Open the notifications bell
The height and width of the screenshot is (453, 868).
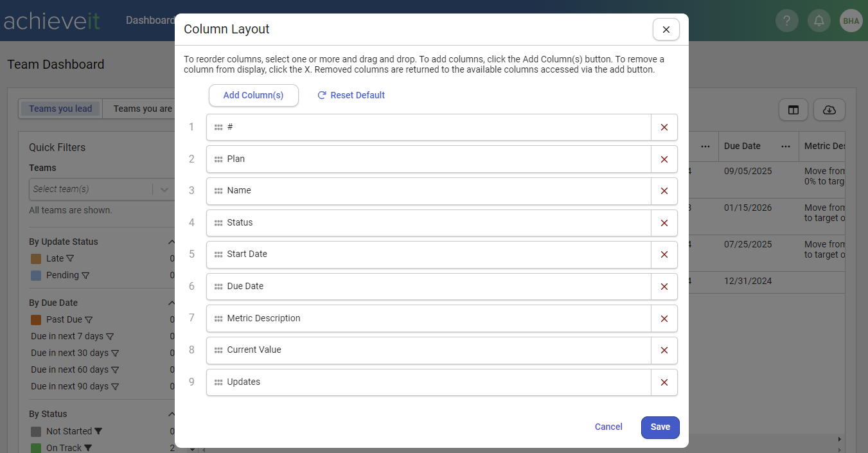pos(819,21)
